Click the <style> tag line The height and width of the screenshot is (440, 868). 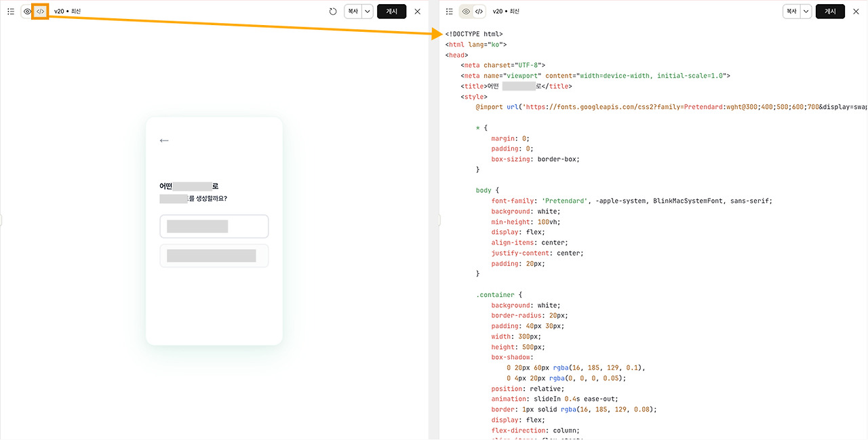point(474,97)
